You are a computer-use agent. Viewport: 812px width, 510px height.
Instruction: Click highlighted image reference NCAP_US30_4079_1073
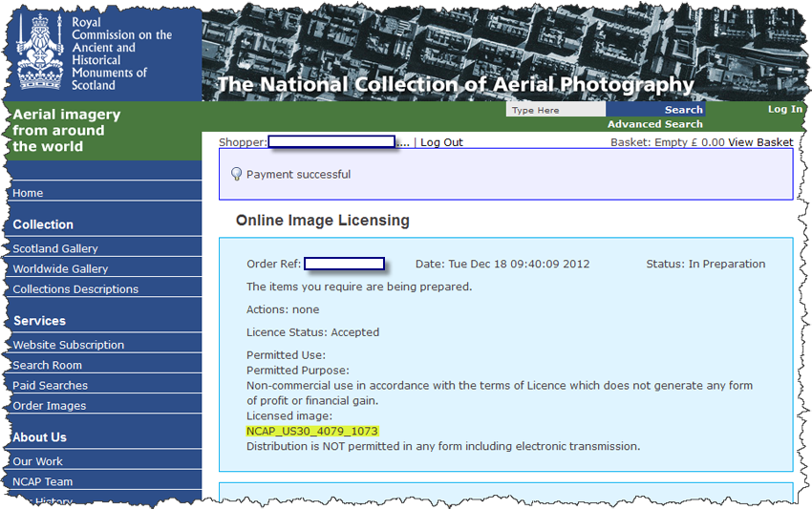(x=312, y=432)
